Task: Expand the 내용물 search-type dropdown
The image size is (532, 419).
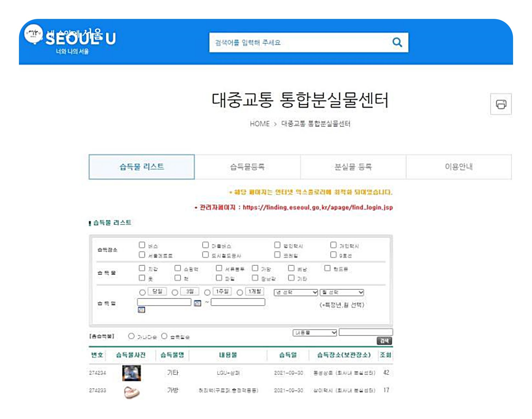Action: click(315, 333)
